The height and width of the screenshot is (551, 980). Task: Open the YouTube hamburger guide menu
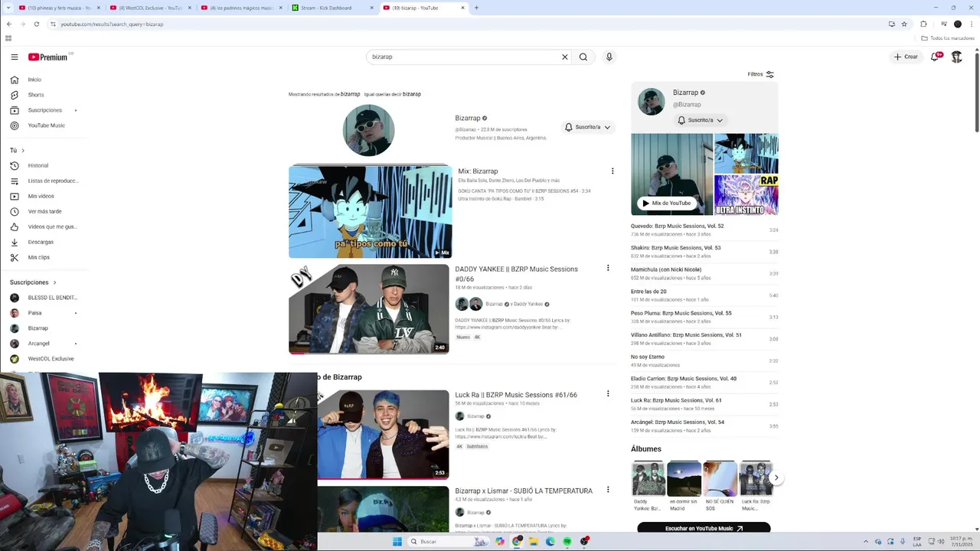(14, 57)
